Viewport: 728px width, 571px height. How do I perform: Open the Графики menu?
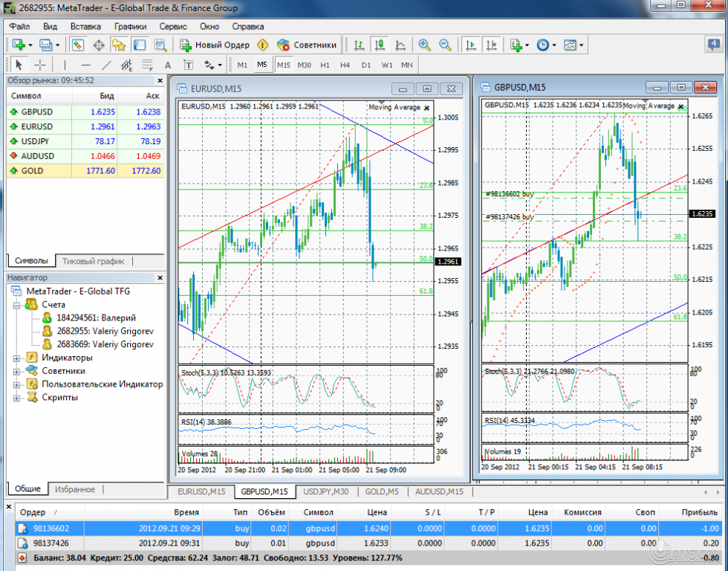[x=131, y=27]
